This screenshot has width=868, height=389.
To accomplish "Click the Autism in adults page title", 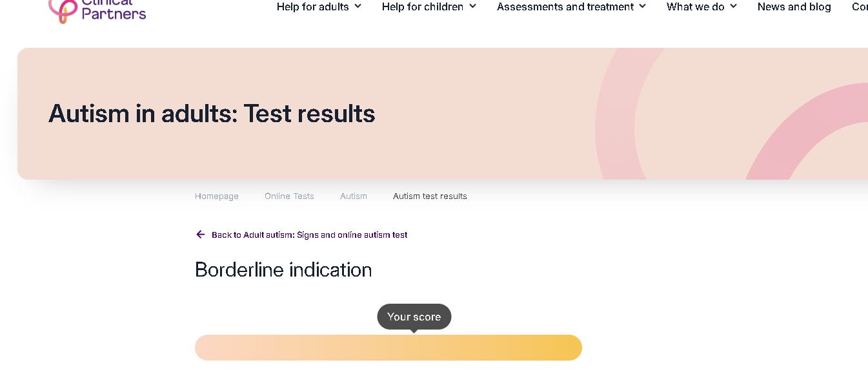I will pyautogui.click(x=212, y=114).
